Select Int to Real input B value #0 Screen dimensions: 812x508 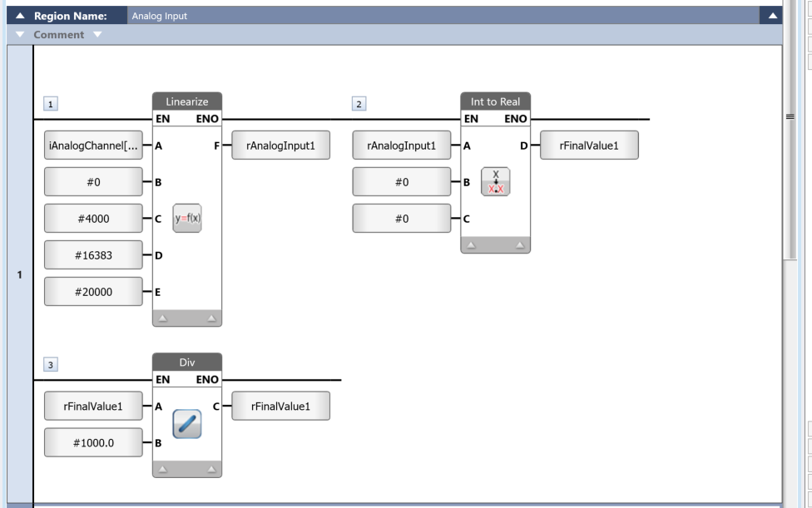(x=402, y=181)
